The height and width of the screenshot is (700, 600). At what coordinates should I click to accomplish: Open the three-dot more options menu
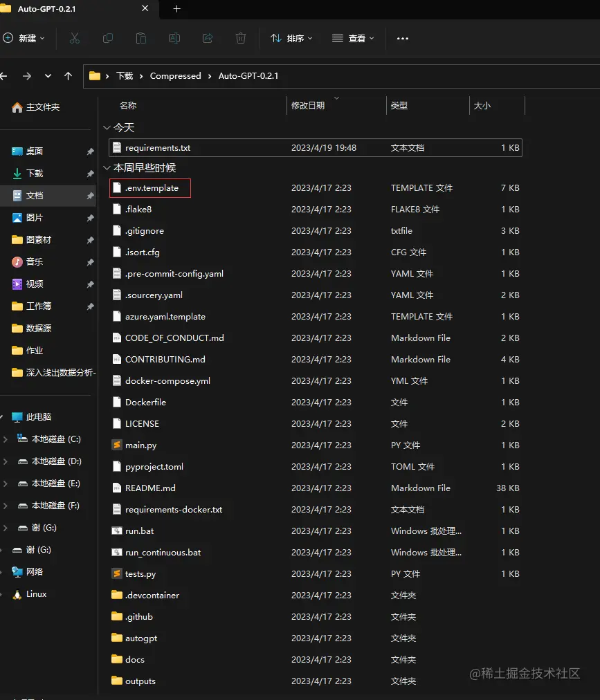(403, 39)
